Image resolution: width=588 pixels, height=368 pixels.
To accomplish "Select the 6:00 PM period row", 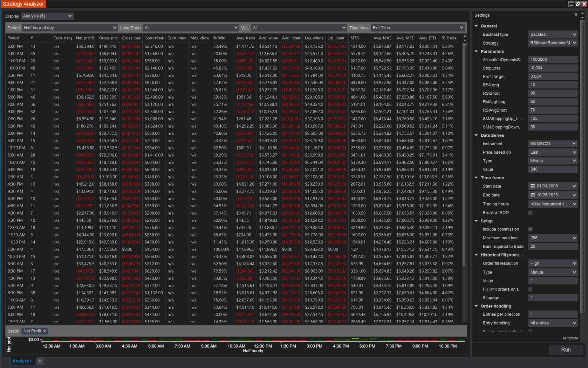I will coord(234,46).
